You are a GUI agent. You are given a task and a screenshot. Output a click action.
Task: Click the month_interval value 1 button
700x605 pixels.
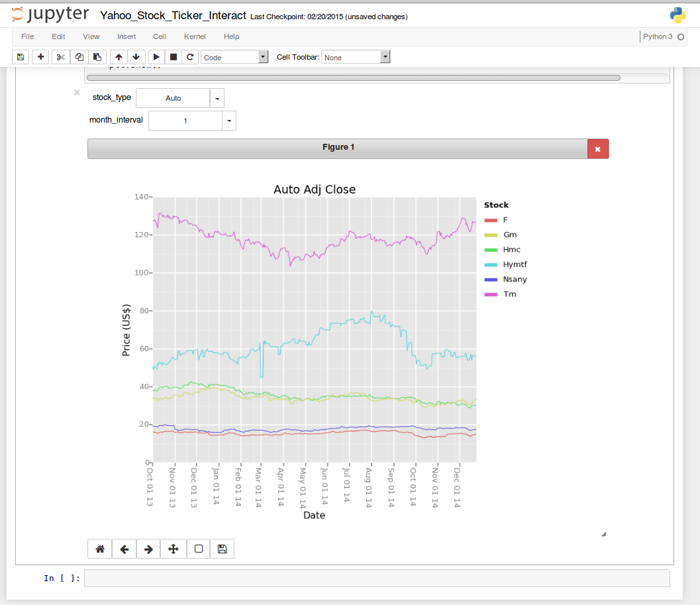pyautogui.click(x=185, y=121)
